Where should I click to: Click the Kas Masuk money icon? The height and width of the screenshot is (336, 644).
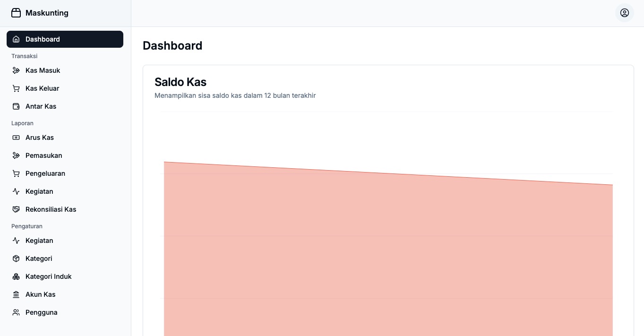tap(16, 70)
